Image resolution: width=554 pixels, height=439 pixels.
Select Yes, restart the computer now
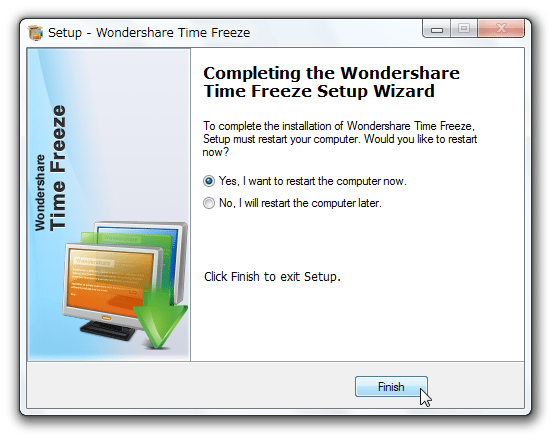pyautogui.click(x=209, y=181)
